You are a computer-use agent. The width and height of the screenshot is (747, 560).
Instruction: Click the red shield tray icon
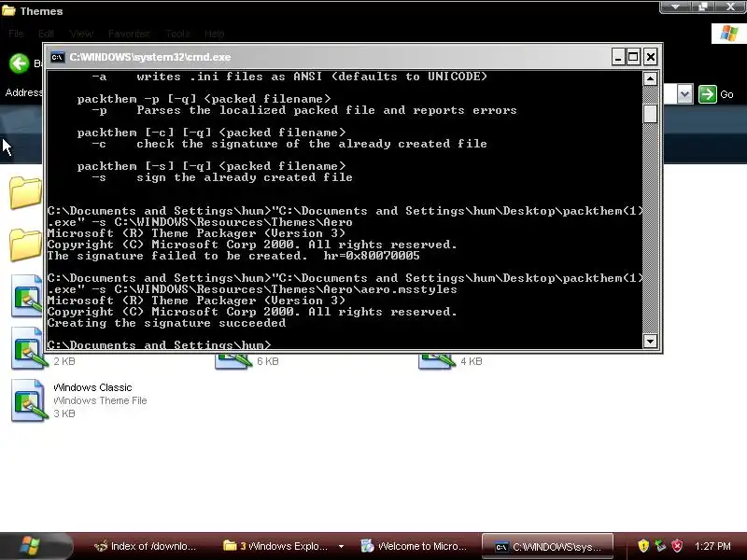coord(677,545)
